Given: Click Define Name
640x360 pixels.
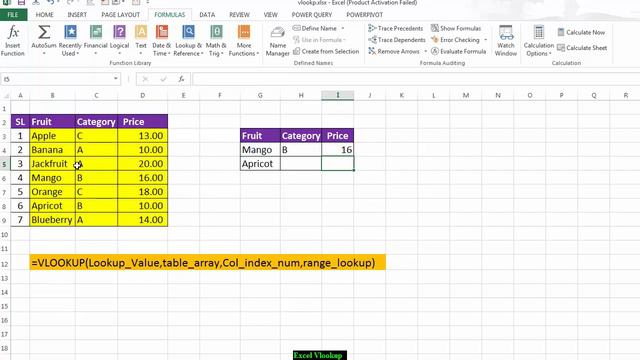Looking at the screenshot, I should pos(315,28).
